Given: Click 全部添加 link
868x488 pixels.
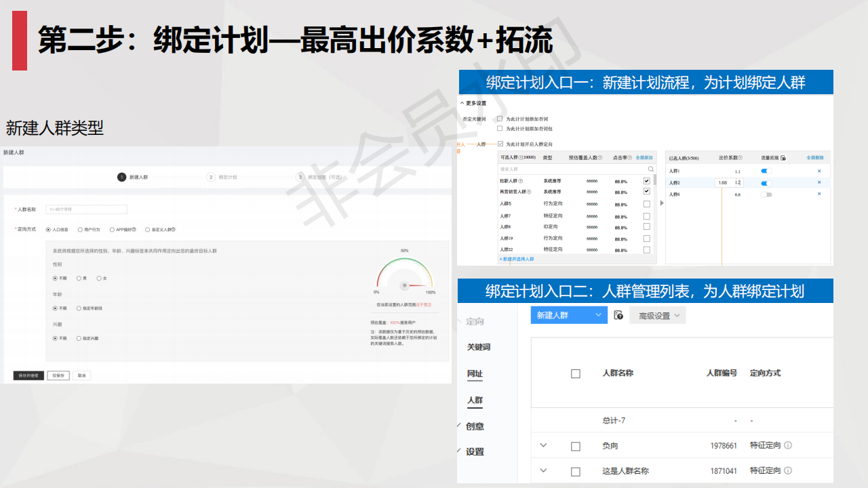Looking at the screenshot, I should (x=644, y=157).
